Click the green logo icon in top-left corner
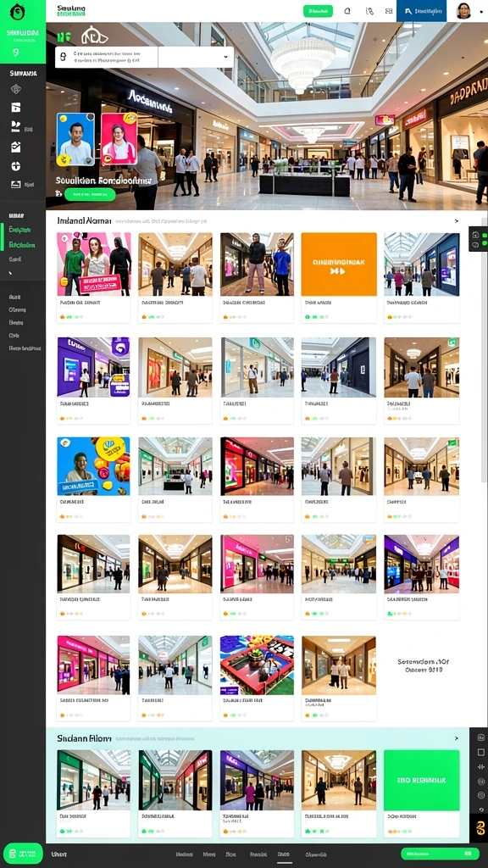Viewport: 488px width, 868px height. (18, 12)
